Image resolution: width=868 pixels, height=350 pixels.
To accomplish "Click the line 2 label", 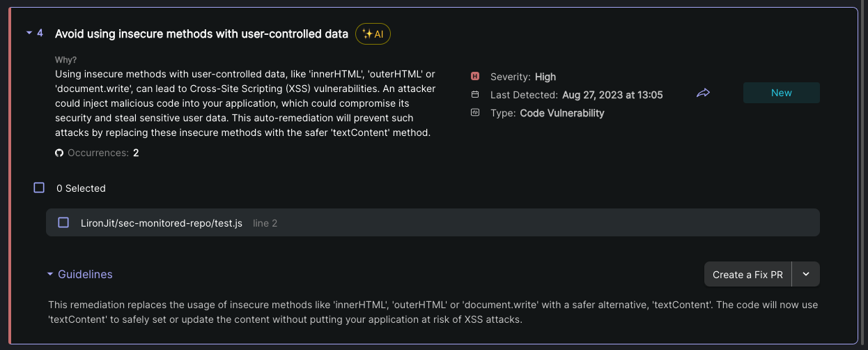I will (x=265, y=223).
